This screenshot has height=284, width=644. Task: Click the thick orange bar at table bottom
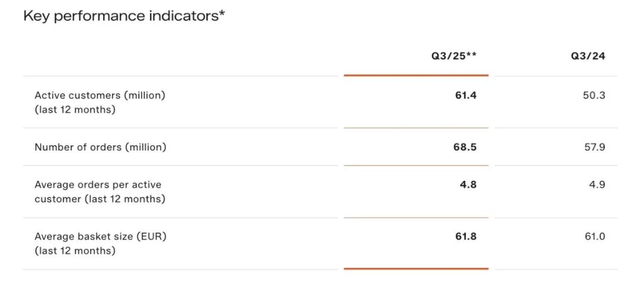pyautogui.click(x=416, y=269)
